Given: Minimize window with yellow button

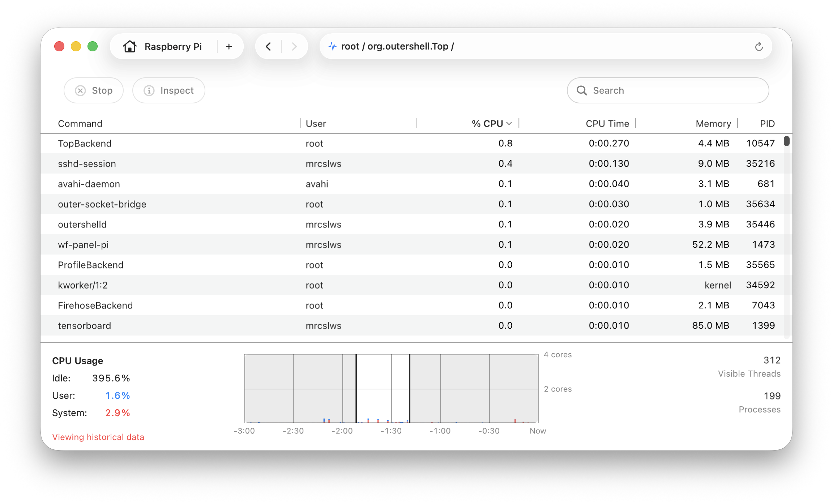Looking at the screenshot, I should 76,46.
